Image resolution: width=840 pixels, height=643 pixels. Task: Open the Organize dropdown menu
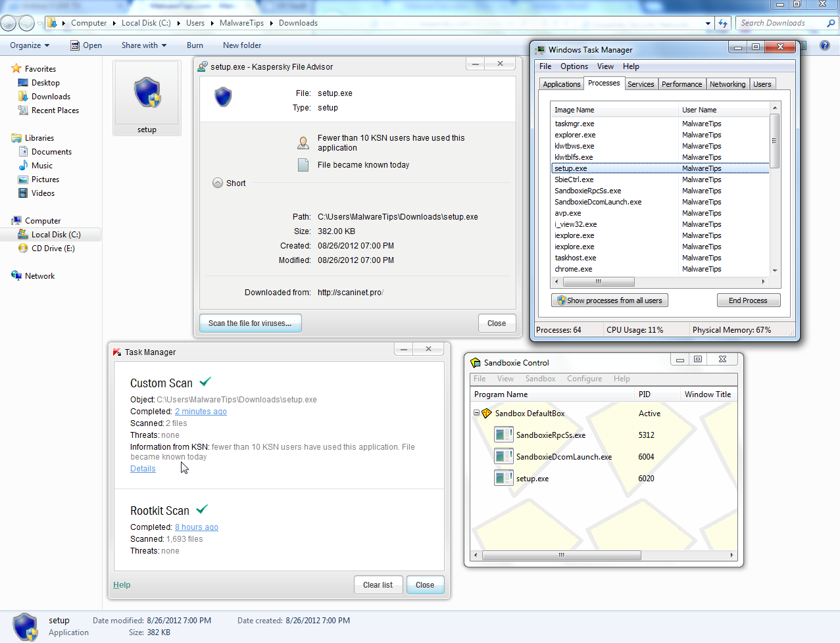point(30,45)
